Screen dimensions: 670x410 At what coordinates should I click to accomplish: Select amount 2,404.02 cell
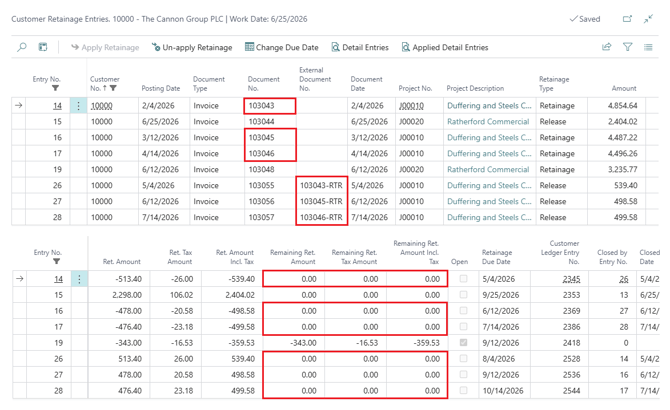[x=617, y=122]
